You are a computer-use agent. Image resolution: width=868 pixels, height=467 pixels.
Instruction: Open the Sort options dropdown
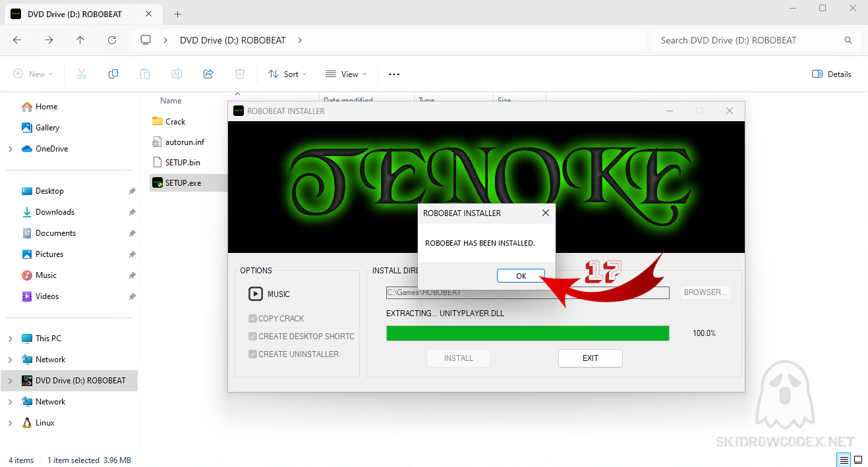coord(287,74)
